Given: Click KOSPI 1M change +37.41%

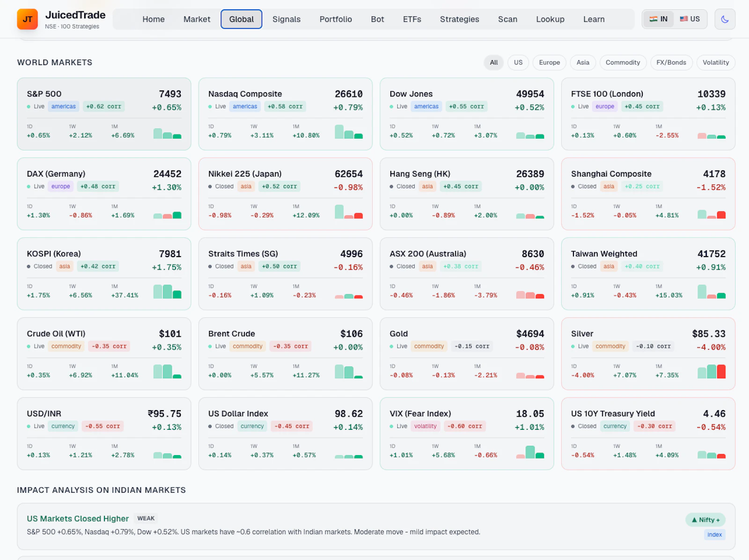Looking at the screenshot, I should (125, 295).
